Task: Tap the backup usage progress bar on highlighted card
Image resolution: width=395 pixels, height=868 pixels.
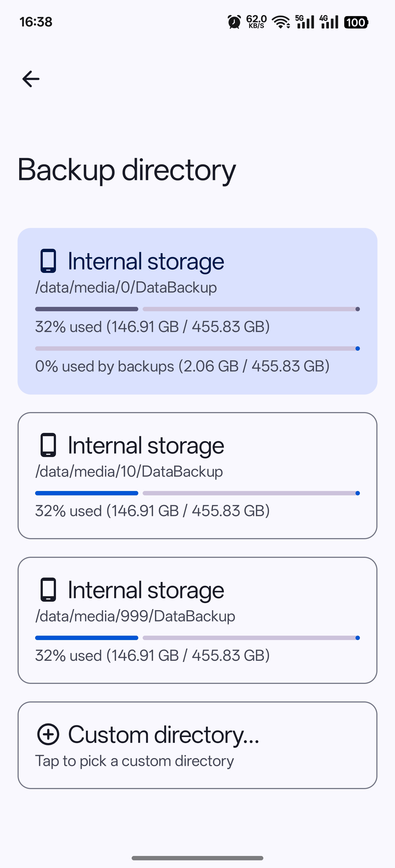Action: click(197, 349)
